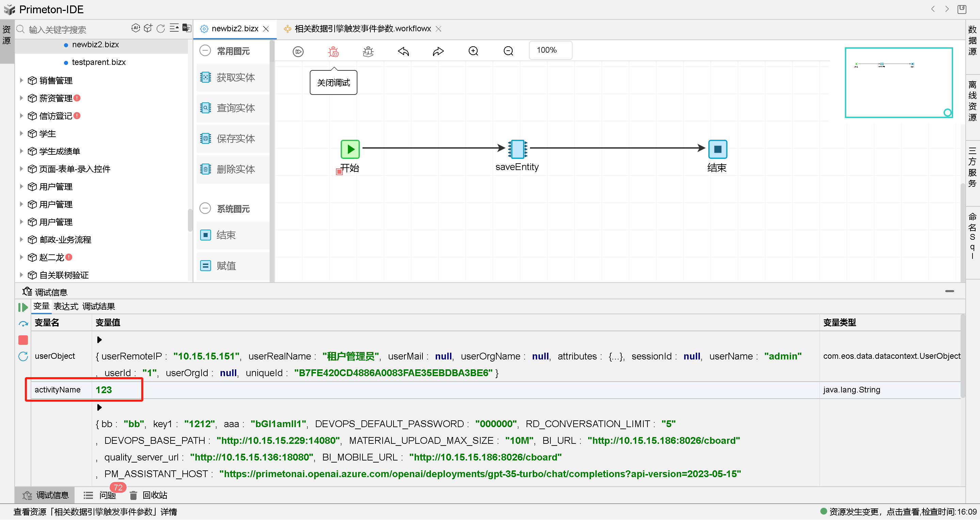Stop debugging with the red square icon
Screen dimensions: 980x520
point(23,340)
